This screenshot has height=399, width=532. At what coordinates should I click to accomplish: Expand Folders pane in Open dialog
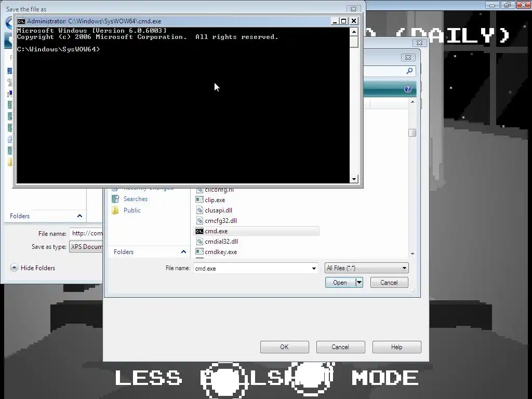click(x=183, y=252)
